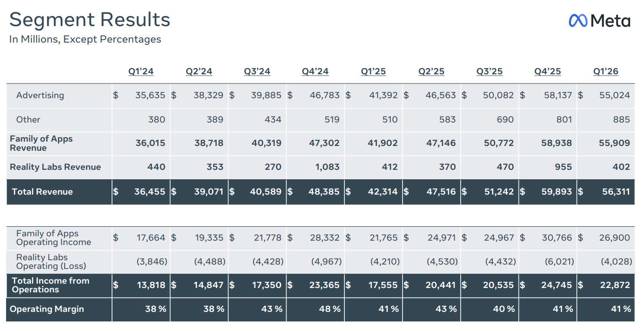Select the Q4'25 column header
The width and height of the screenshot is (644, 331).
[x=548, y=71]
